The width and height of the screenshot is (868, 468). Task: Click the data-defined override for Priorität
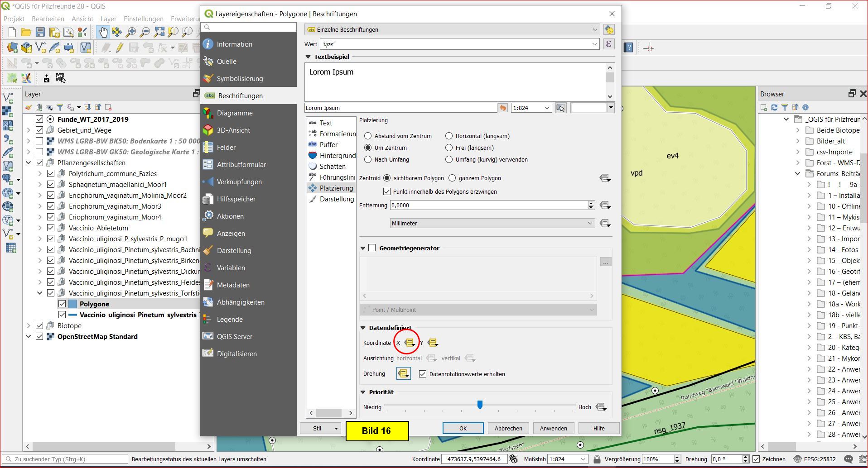(601, 407)
